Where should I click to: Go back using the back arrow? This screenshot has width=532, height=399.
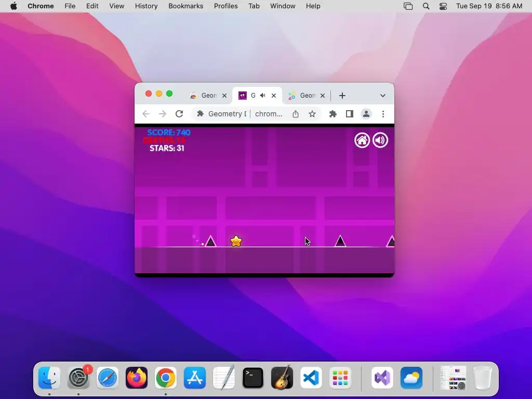tap(146, 114)
